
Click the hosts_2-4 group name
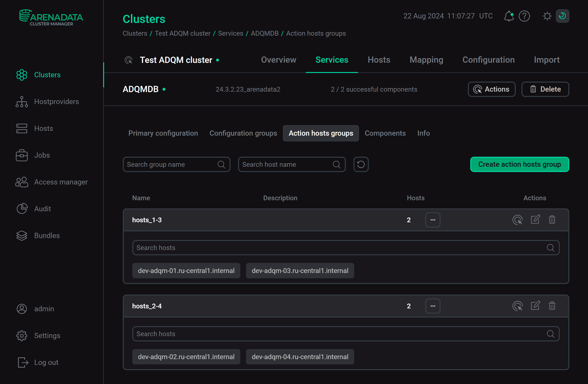[x=147, y=306]
